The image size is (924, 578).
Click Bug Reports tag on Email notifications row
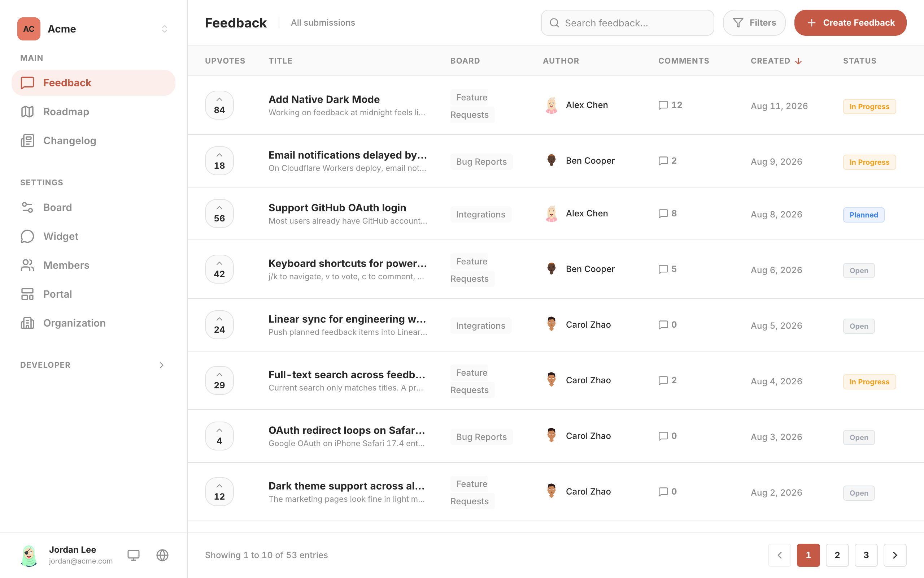481,162
